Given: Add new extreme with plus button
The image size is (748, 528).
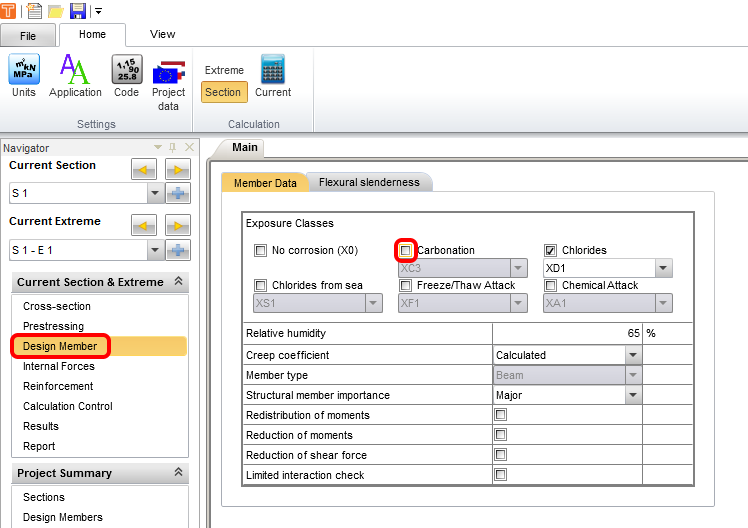Looking at the screenshot, I should [178, 250].
